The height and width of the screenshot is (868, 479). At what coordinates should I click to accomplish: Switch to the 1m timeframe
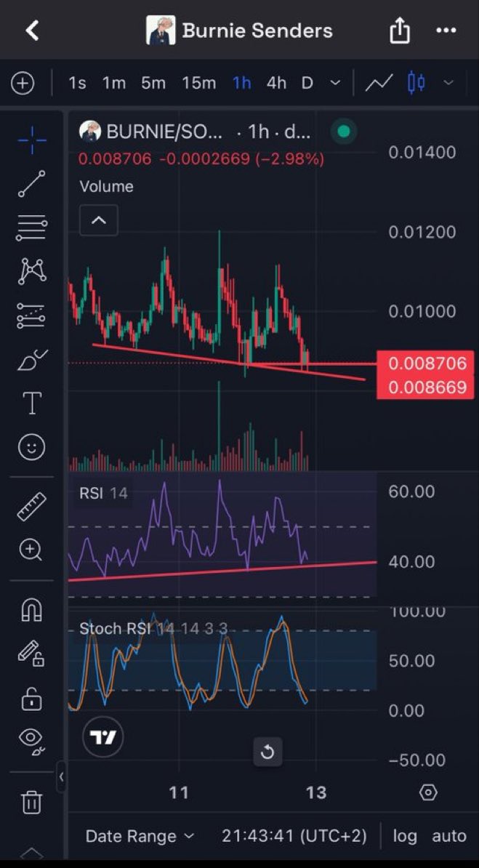[113, 84]
